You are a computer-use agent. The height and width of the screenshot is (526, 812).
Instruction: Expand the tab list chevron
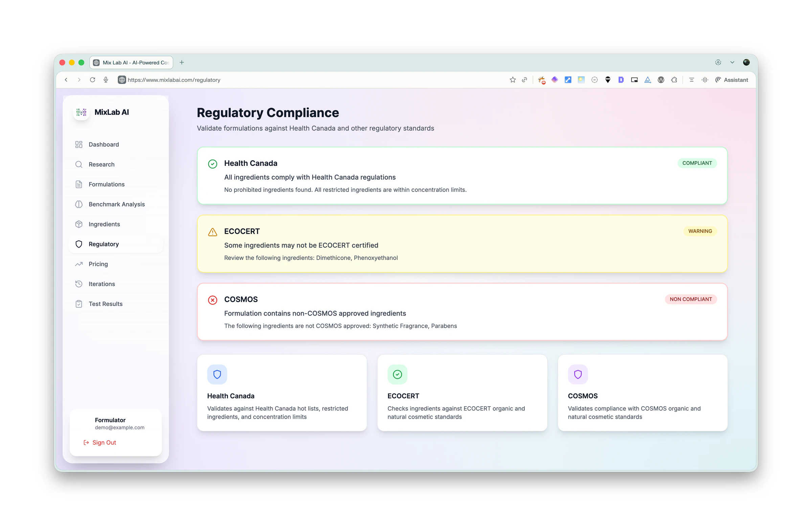pyautogui.click(x=732, y=63)
